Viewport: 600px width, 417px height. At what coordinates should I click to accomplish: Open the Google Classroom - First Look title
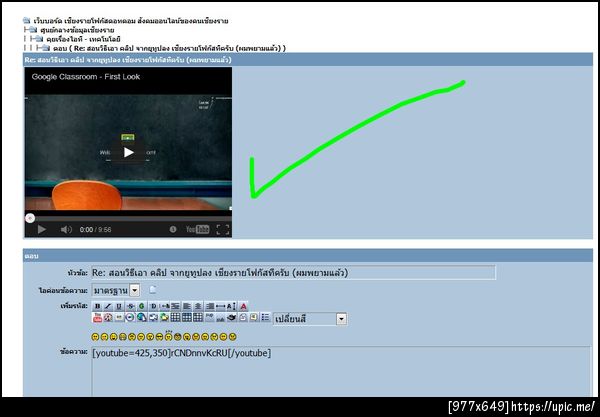(x=86, y=77)
